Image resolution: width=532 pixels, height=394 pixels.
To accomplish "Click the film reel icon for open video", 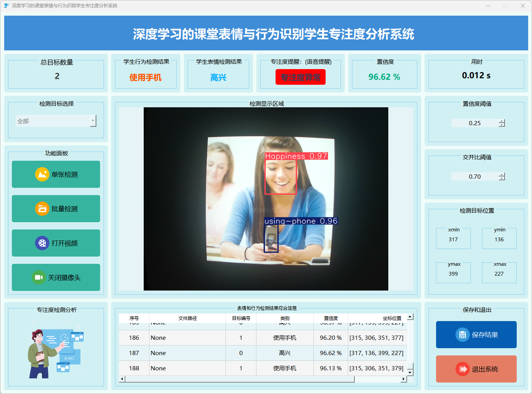I will click(x=42, y=243).
